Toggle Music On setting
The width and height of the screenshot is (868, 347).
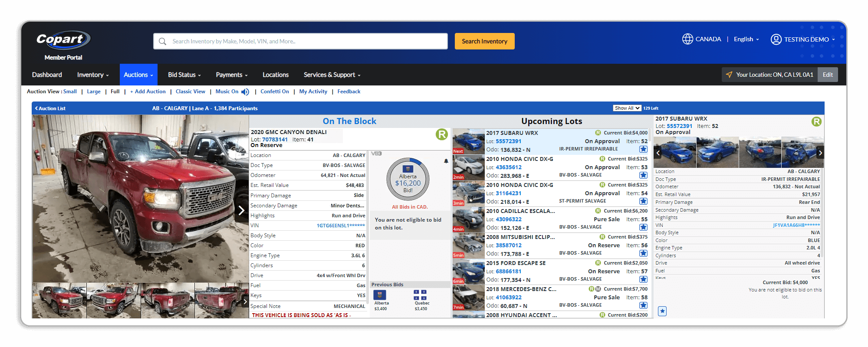coord(227,92)
